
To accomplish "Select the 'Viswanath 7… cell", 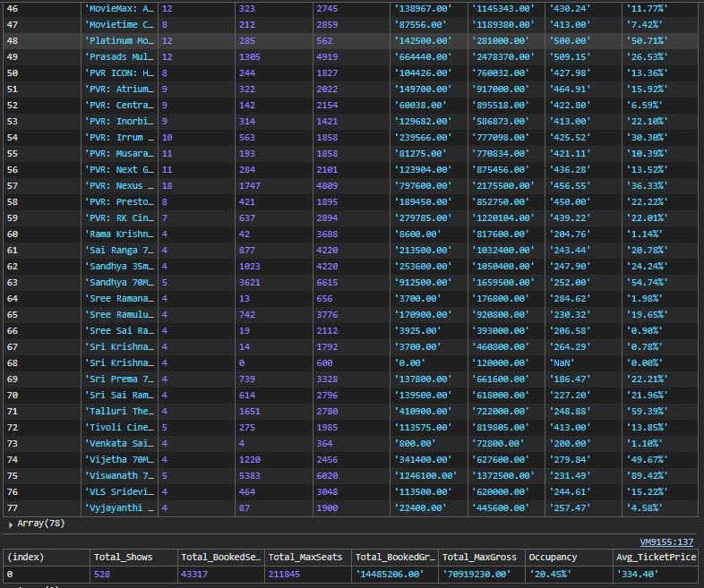I will tap(119, 476).
